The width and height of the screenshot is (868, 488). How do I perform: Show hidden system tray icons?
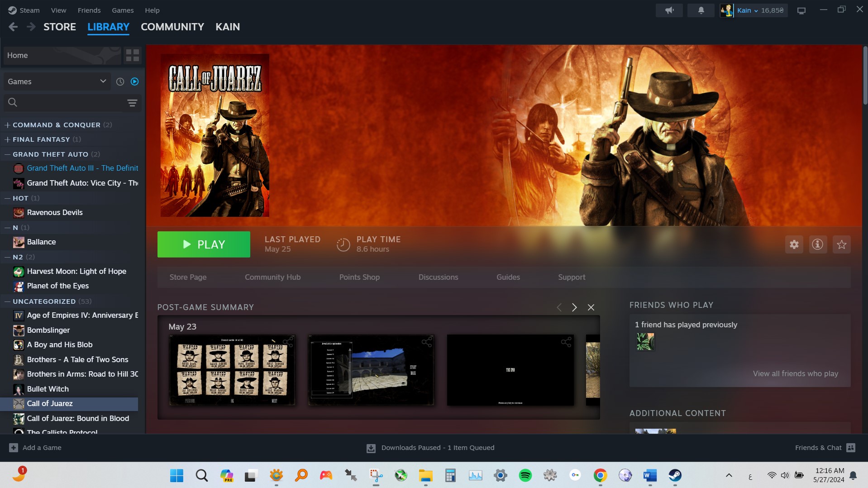pos(729,475)
